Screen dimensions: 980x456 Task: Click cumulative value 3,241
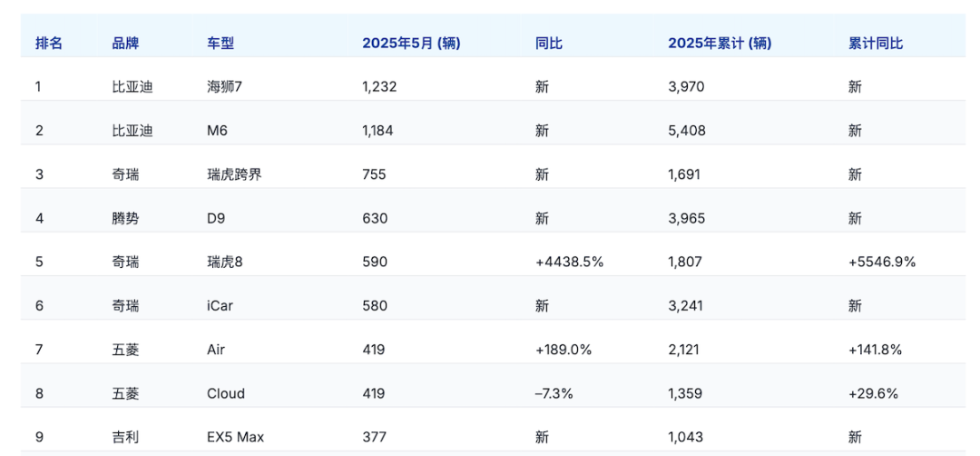coord(686,306)
